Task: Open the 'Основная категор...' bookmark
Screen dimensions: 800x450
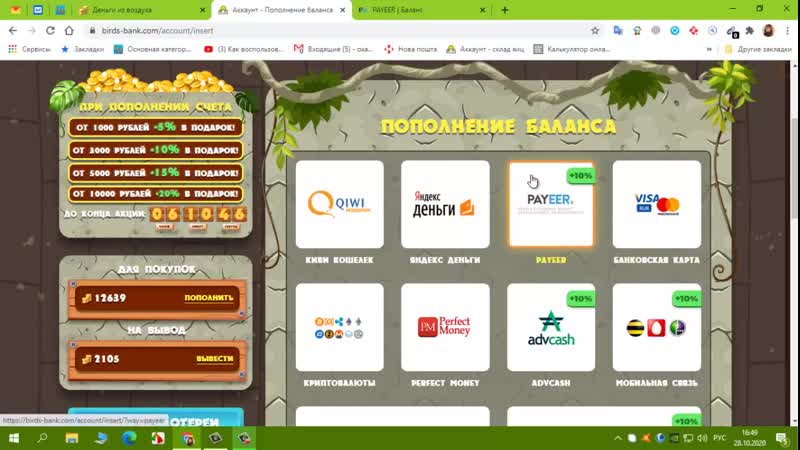Action: [153, 49]
